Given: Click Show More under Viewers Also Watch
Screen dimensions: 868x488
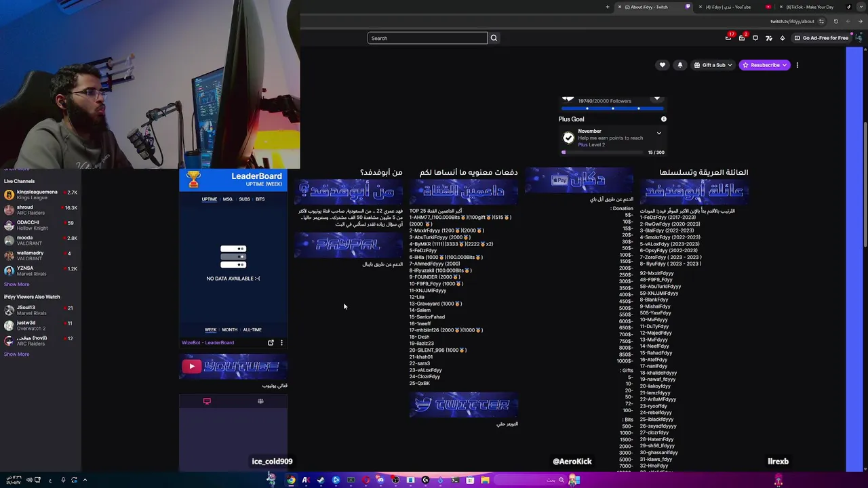Looking at the screenshot, I should [x=16, y=354].
